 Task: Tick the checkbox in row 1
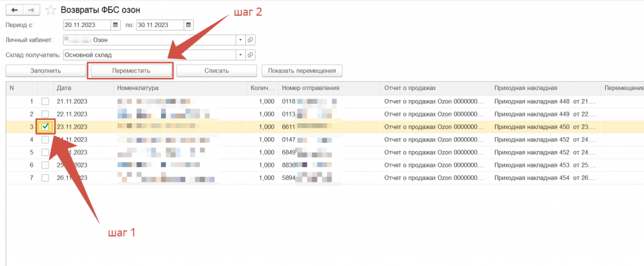point(45,101)
